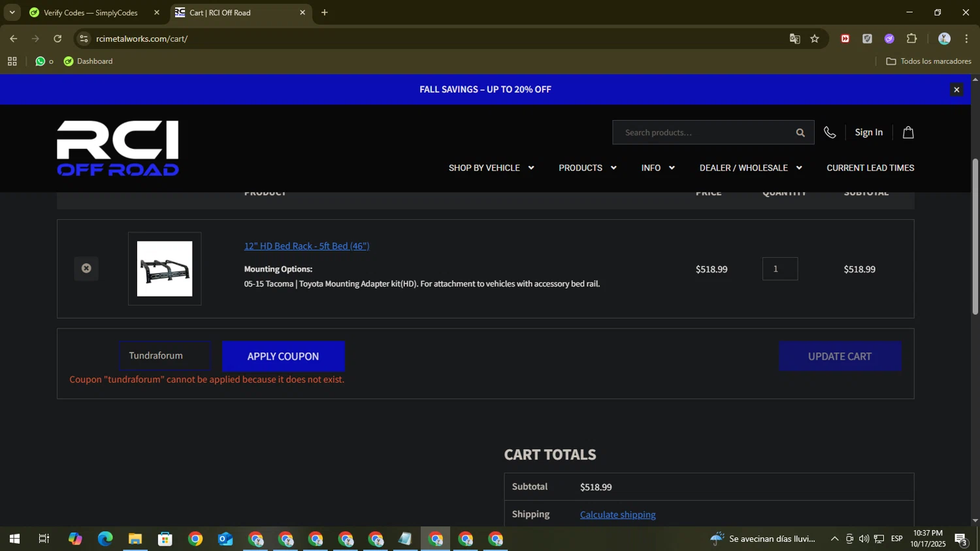980x551 pixels.
Task: Open Current Lead Times page
Action: (870, 168)
